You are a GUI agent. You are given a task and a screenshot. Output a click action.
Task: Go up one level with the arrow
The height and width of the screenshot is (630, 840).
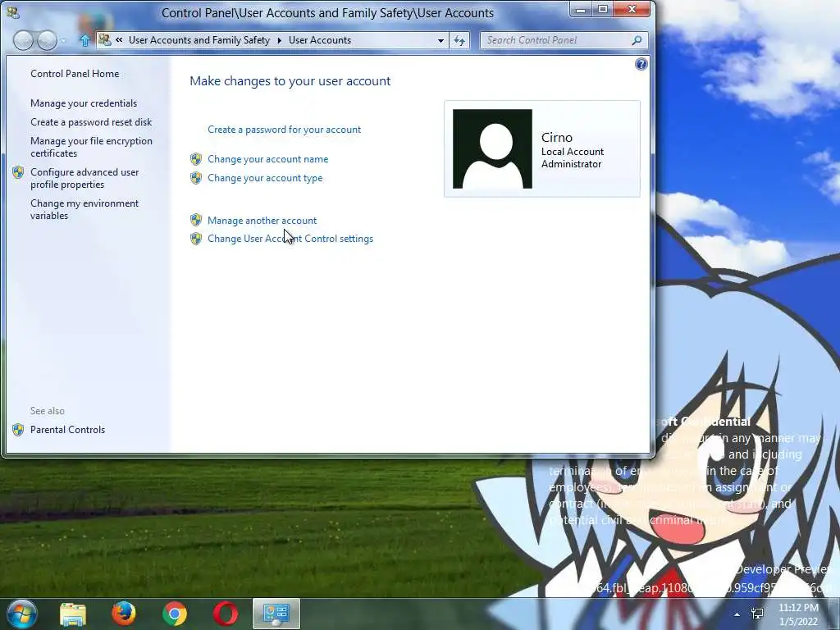[x=84, y=40]
